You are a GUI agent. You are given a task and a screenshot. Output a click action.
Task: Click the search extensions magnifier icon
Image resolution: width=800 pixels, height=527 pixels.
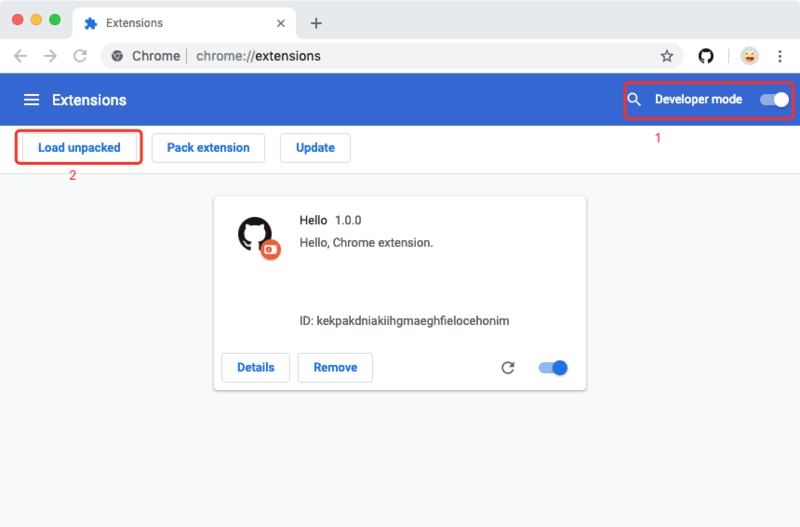tap(634, 100)
